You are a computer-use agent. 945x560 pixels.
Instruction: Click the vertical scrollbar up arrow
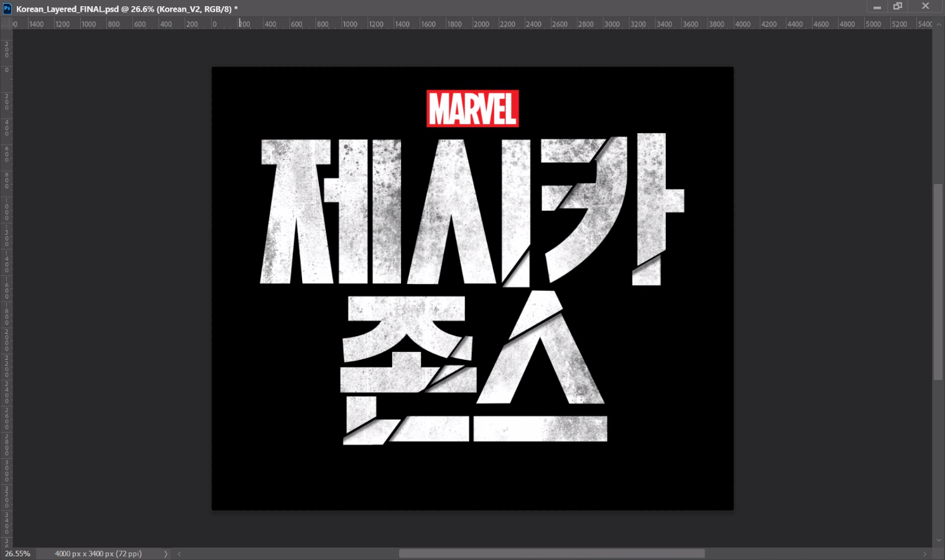[939, 24]
